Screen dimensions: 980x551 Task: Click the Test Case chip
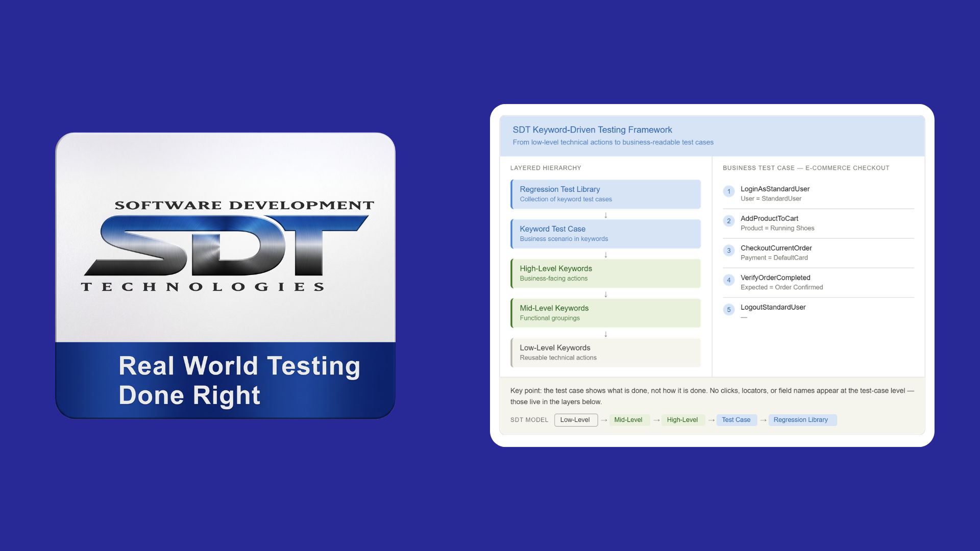click(736, 420)
